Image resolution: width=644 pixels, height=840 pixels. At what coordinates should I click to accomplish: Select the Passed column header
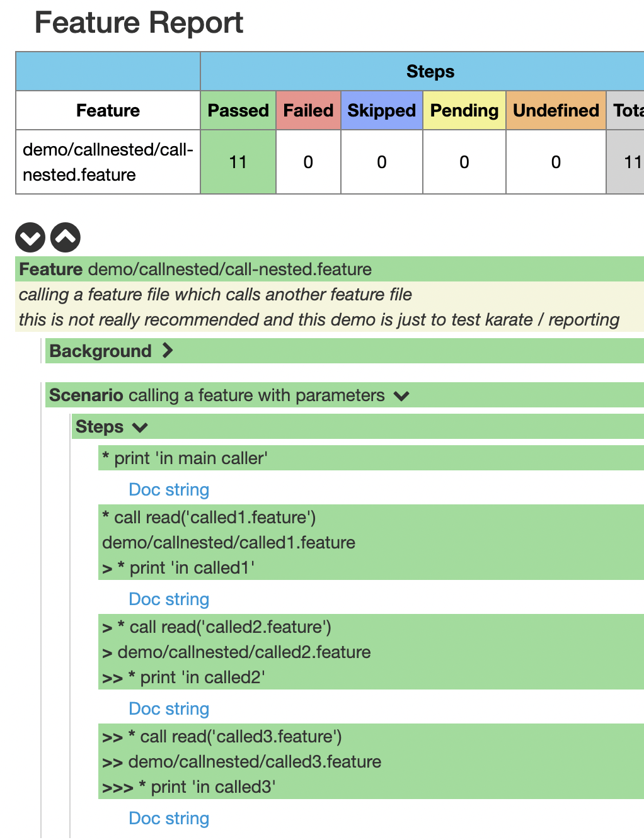click(238, 110)
